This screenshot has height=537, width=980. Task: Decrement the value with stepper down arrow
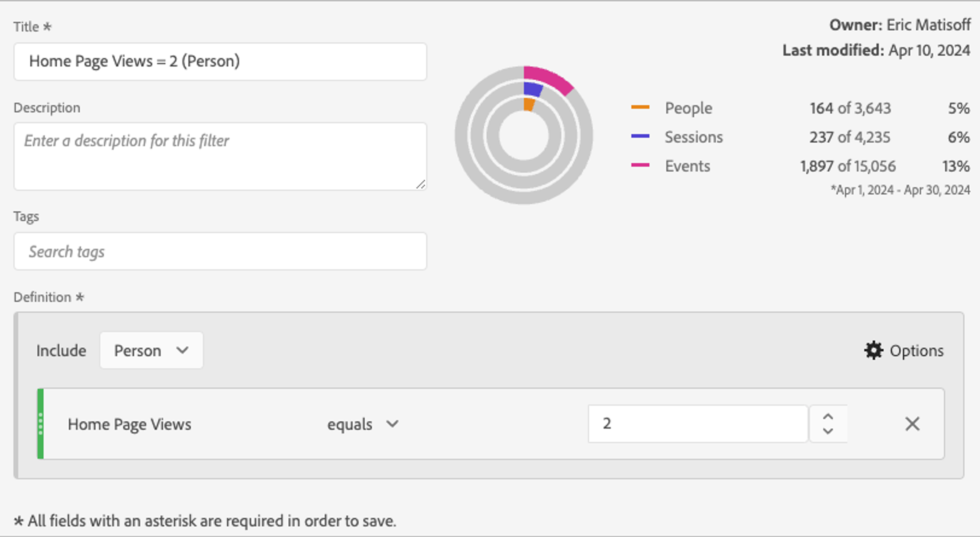tap(828, 431)
